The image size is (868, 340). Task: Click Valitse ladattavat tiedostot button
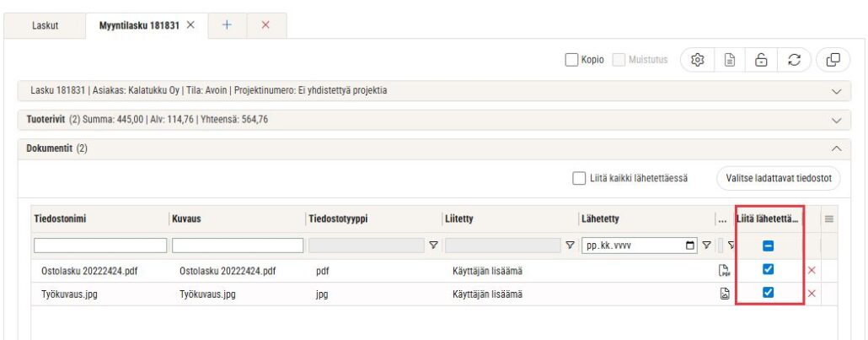click(x=779, y=178)
